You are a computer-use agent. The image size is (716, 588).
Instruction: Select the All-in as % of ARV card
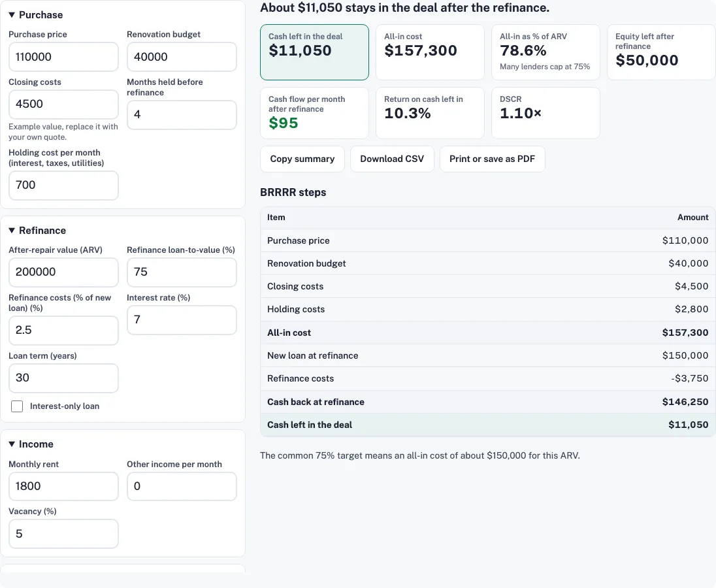coord(545,52)
